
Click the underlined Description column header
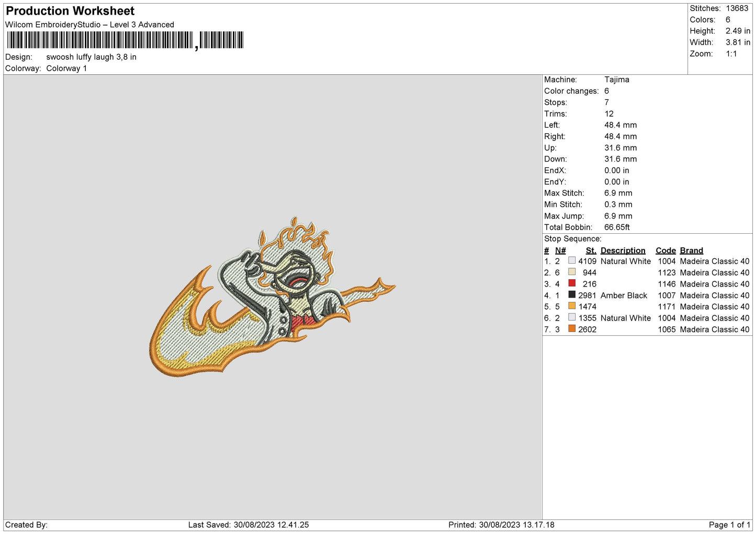click(x=623, y=251)
